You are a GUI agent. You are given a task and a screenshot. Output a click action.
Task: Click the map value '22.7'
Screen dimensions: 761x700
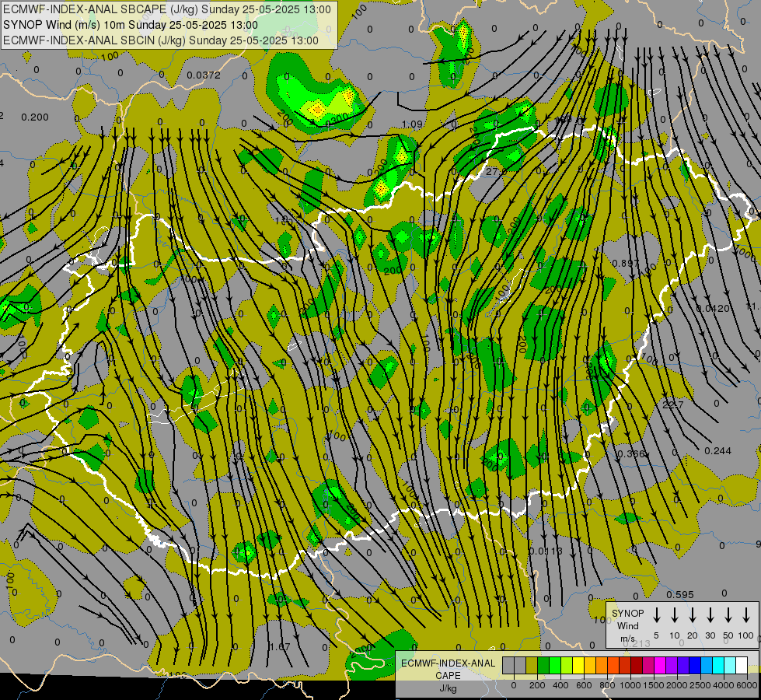coord(673,404)
